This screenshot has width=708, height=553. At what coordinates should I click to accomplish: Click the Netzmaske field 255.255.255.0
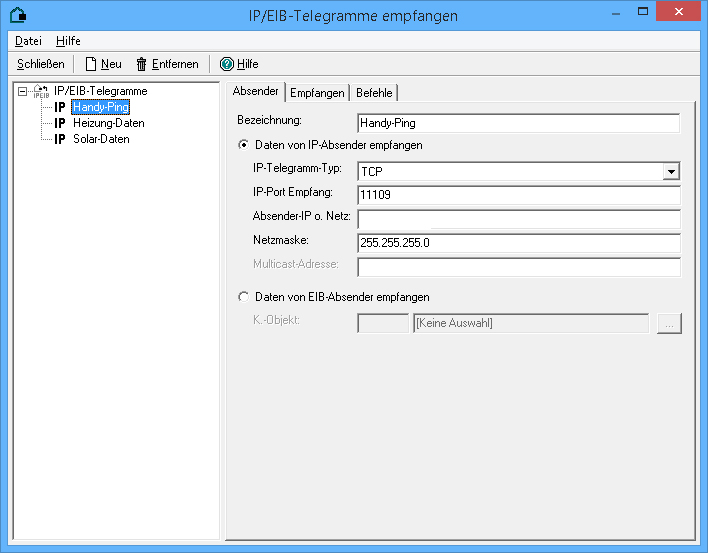tap(518, 243)
